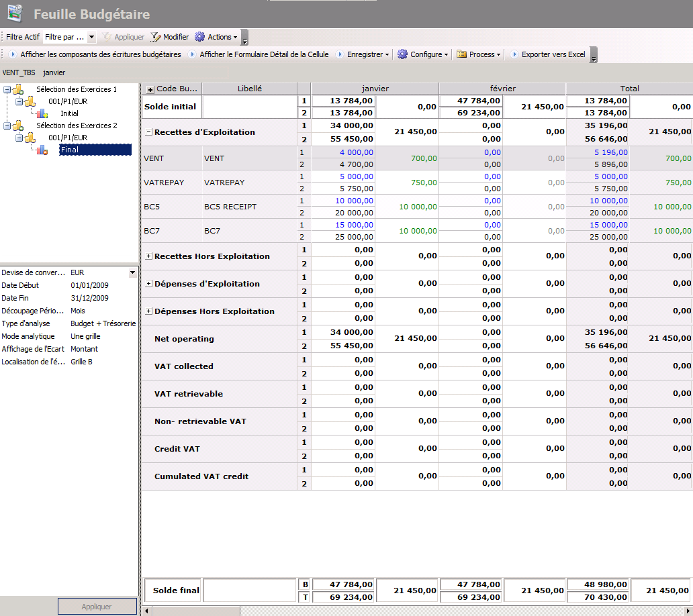Click the Modifier filter pencil icon
This screenshot has height=616, width=693.
tap(156, 37)
